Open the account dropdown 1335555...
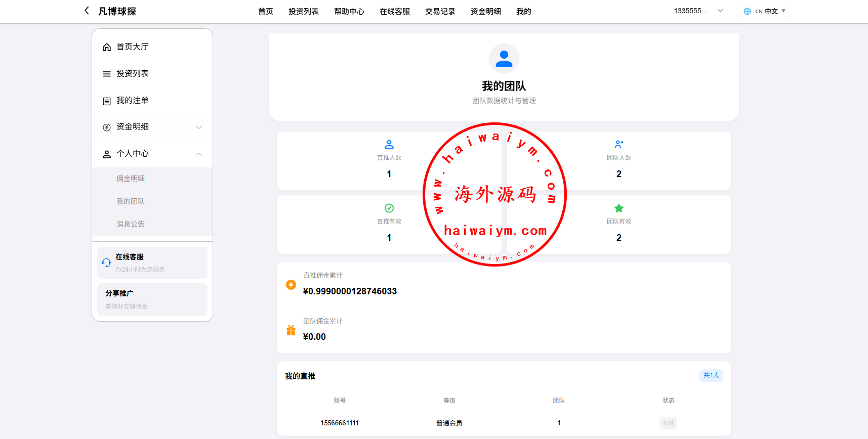Image resolution: width=868 pixels, height=439 pixels. pyautogui.click(x=698, y=11)
